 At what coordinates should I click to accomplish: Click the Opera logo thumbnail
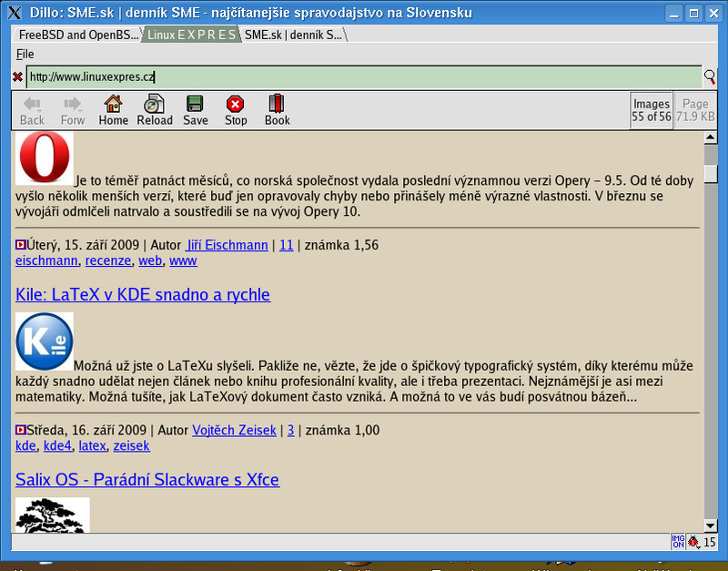pyautogui.click(x=45, y=158)
